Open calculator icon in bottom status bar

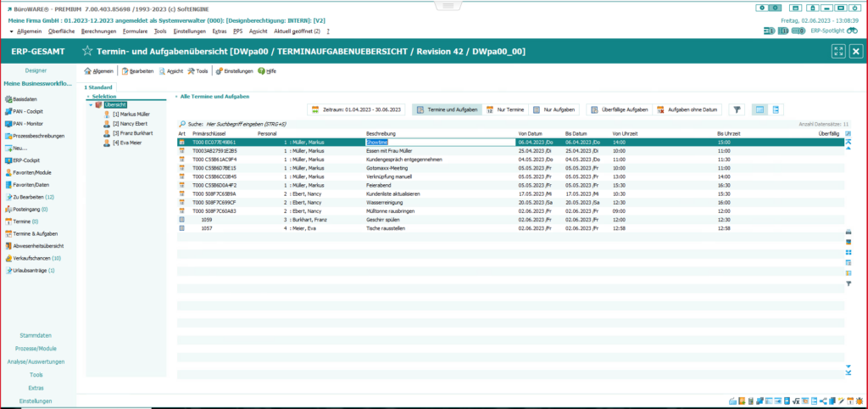751,401
